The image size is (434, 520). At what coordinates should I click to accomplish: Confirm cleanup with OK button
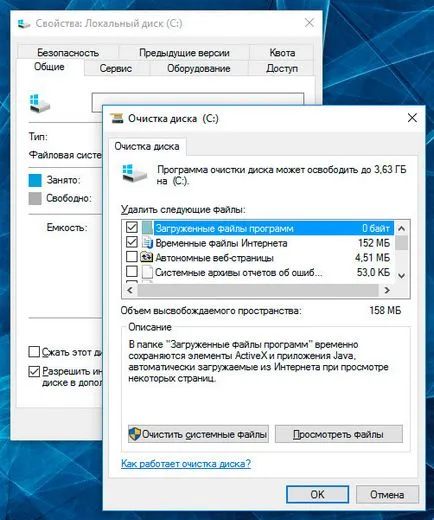click(x=317, y=494)
